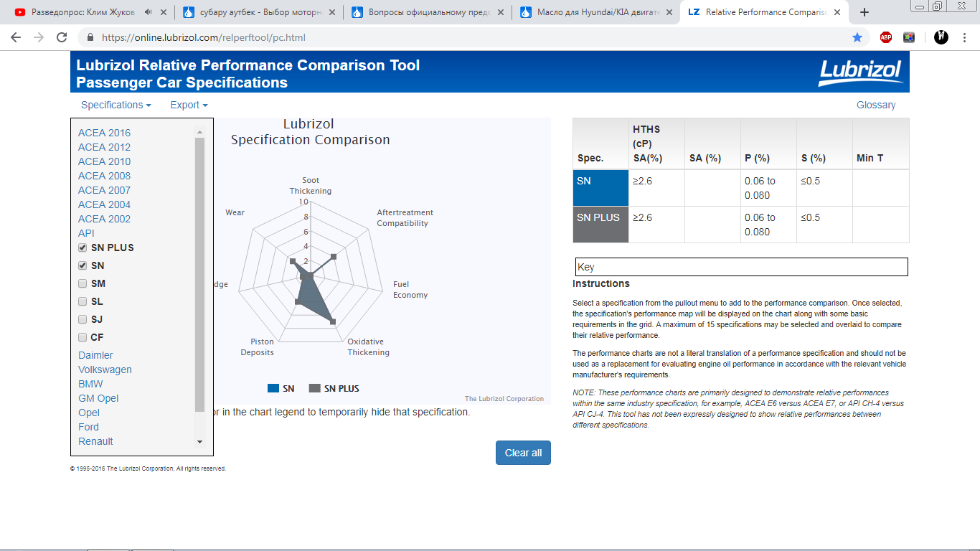Viewport: 980px width, 551px height.
Task: Open the Glossary link
Action: click(x=876, y=105)
